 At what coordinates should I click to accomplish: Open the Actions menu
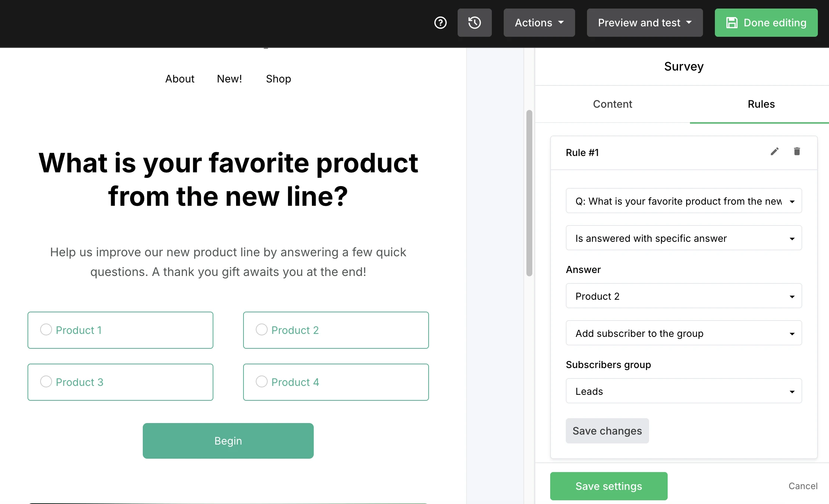[539, 23]
